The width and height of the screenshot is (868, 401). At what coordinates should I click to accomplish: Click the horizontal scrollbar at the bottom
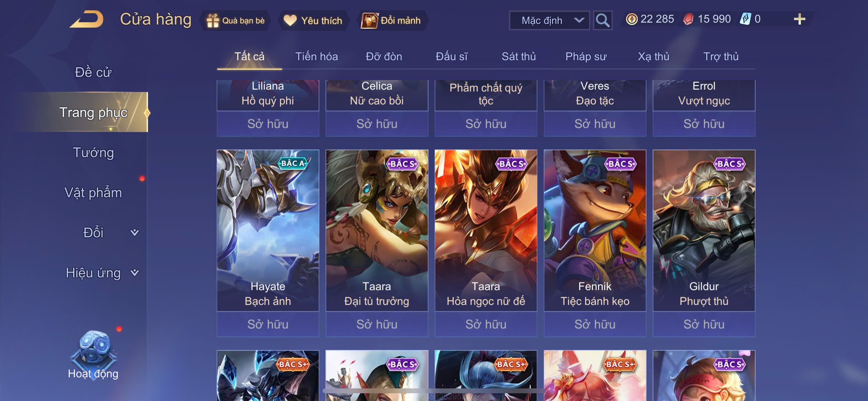(x=433, y=391)
